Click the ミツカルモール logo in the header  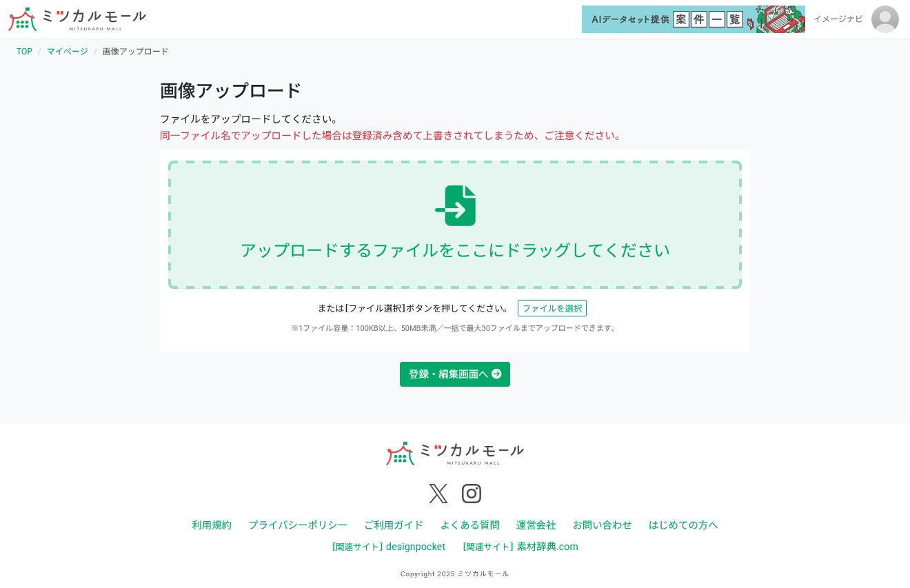[76, 19]
